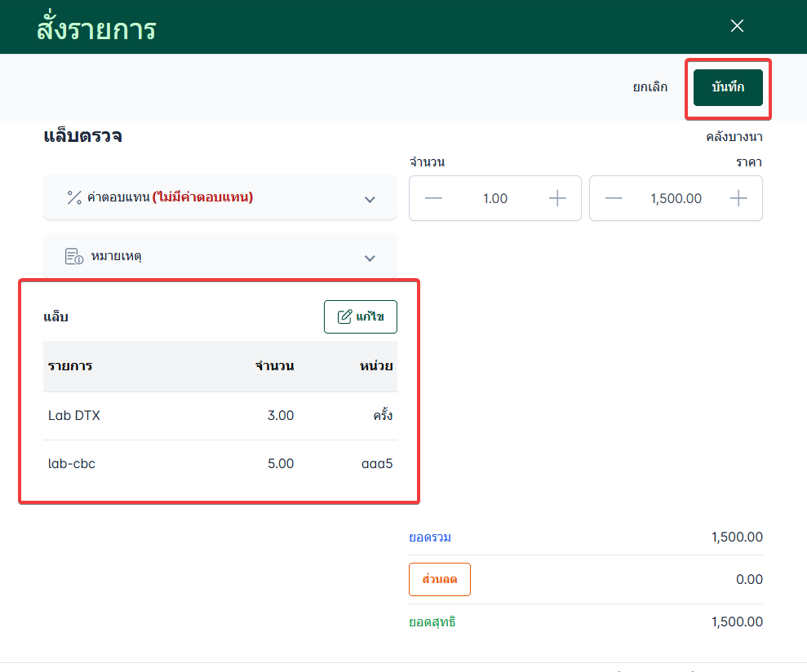Increase จำนวน quantity with plus icon
The height and width of the screenshot is (672, 807).
[x=557, y=198]
